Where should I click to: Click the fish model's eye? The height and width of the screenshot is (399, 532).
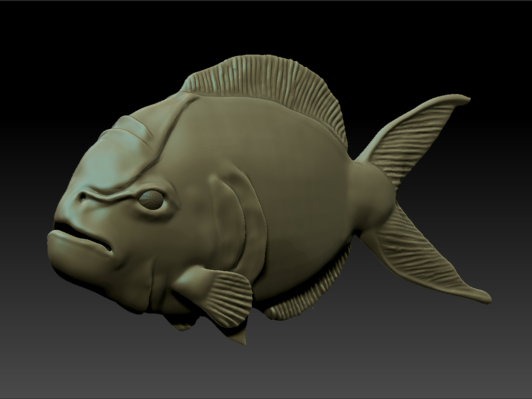[x=152, y=200]
